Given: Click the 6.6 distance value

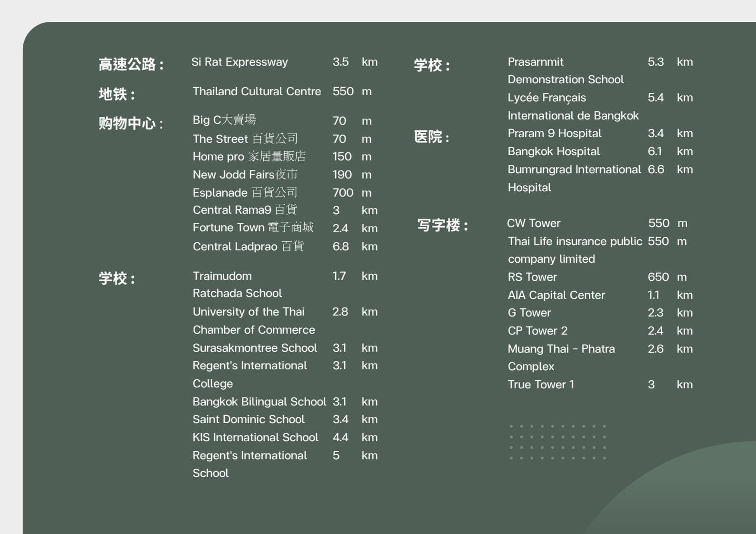Looking at the screenshot, I should (656, 169).
